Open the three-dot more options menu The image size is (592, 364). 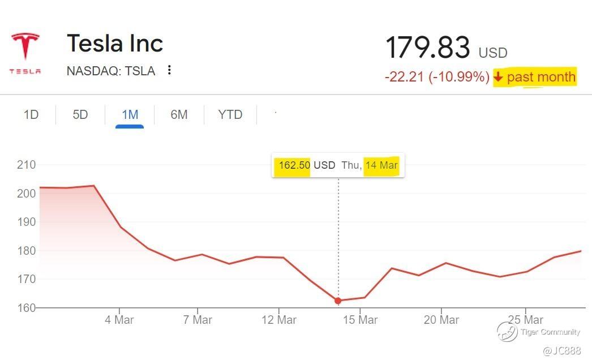(x=169, y=70)
